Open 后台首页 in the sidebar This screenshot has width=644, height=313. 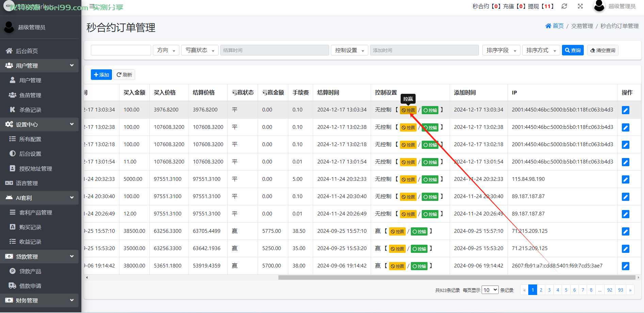[39, 51]
